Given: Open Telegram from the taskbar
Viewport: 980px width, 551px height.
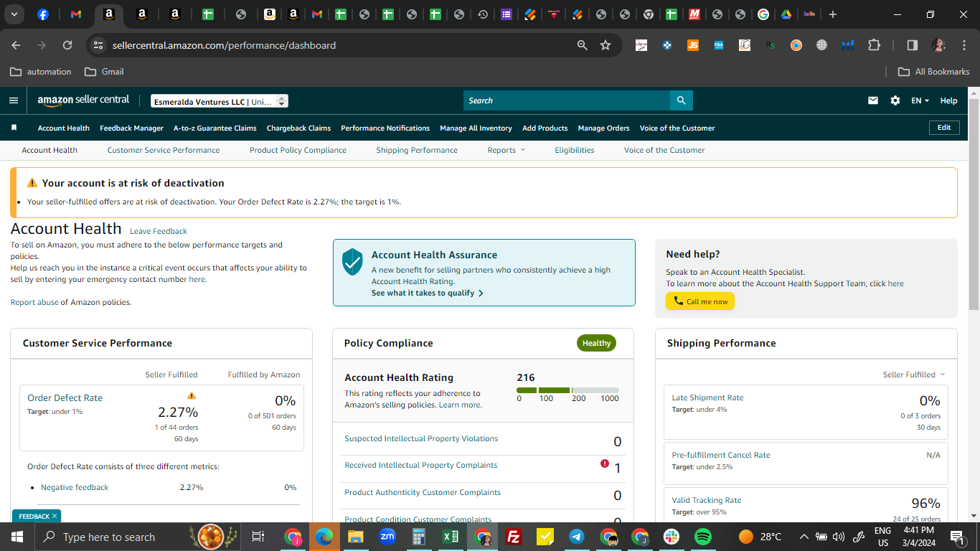Looking at the screenshot, I should pyautogui.click(x=576, y=537).
